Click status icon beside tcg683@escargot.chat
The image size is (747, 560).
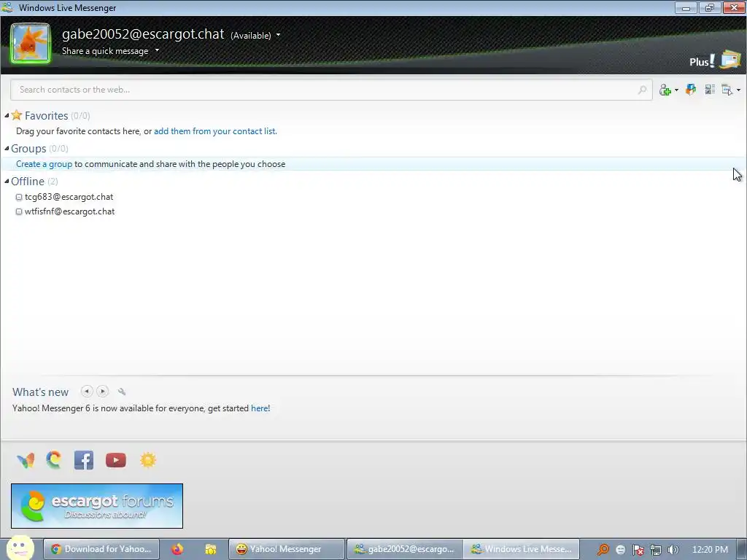tap(19, 197)
